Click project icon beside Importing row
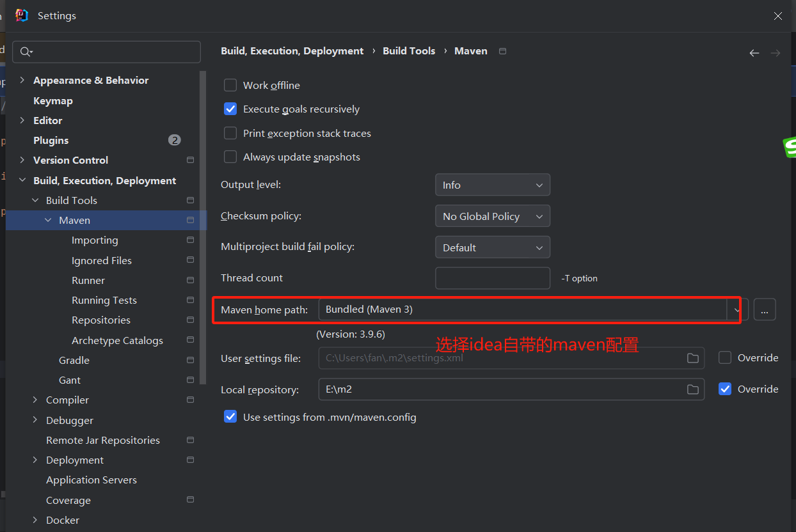 click(190, 240)
